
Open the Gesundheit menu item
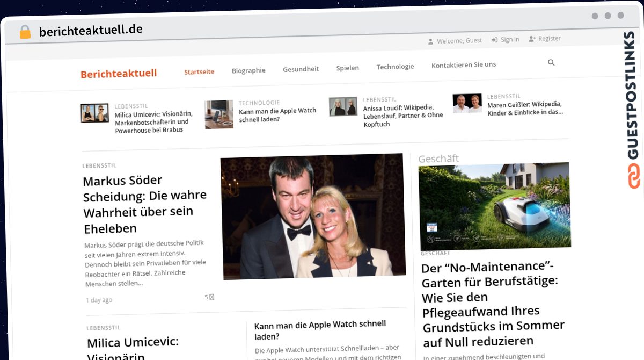pos(301,69)
